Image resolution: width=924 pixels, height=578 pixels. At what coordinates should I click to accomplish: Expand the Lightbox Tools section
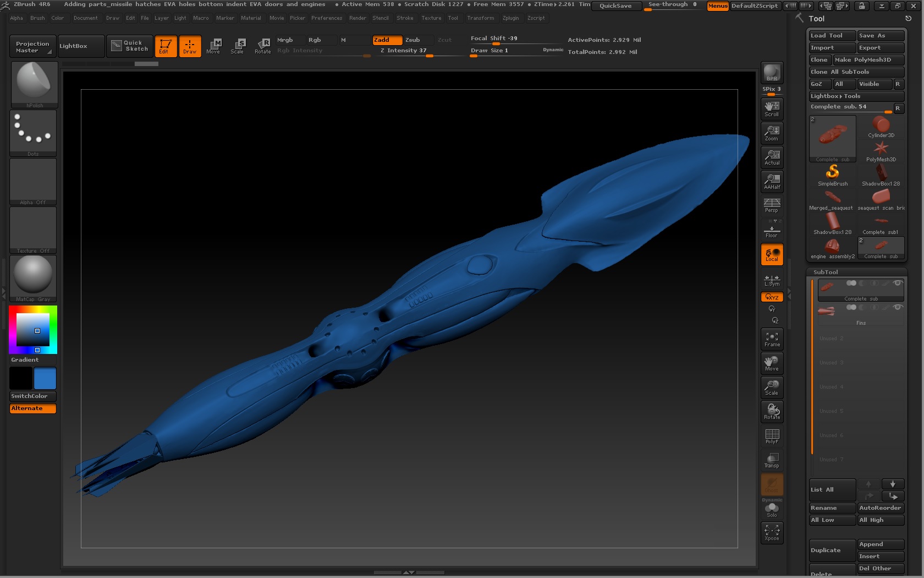tap(835, 96)
